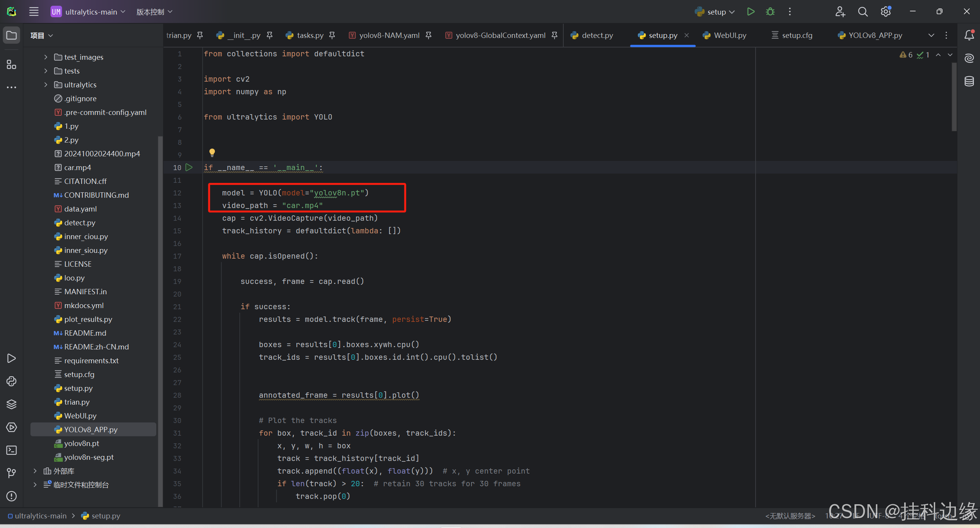Screen dimensions: 980x528
Task: Unpin the yolov8-NAM.yaml tab
Action: pyautogui.click(x=429, y=35)
